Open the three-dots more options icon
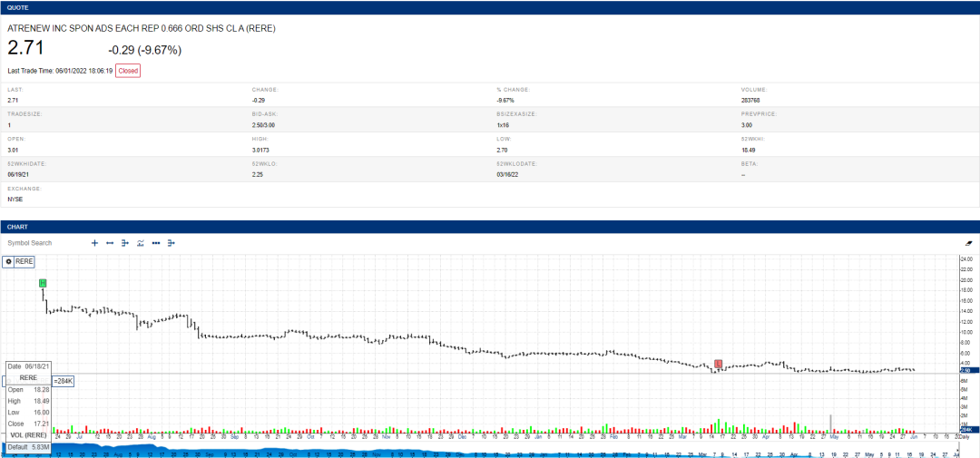 point(156,243)
